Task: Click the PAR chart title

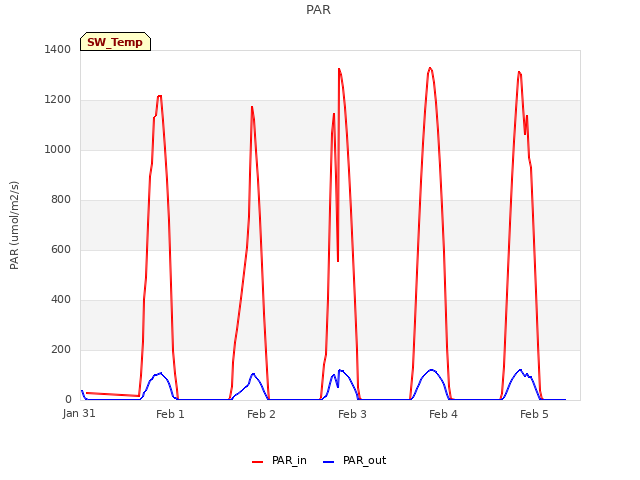Action: (318, 10)
